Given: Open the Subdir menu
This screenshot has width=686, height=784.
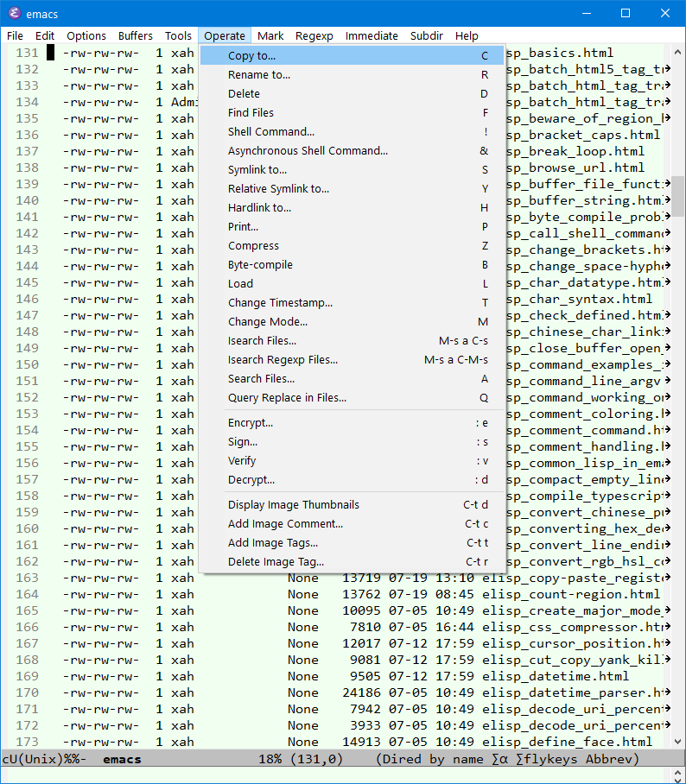Looking at the screenshot, I should pos(426,36).
